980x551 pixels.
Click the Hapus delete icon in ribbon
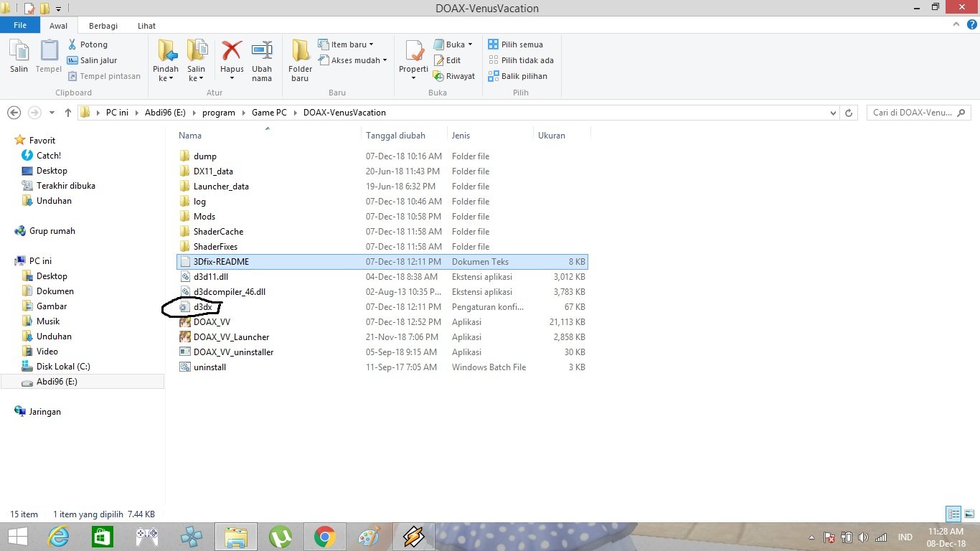point(232,51)
